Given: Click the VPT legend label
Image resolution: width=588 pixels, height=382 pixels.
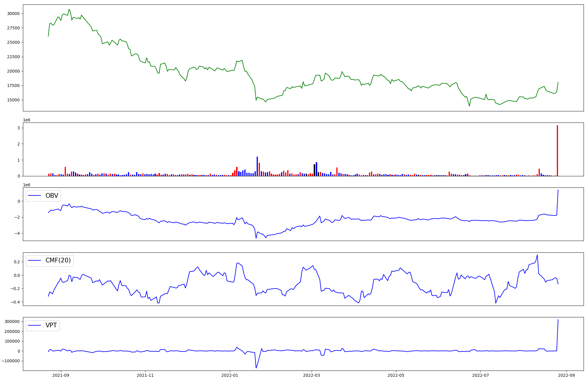Looking at the screenshot, I should pos(51,325).
